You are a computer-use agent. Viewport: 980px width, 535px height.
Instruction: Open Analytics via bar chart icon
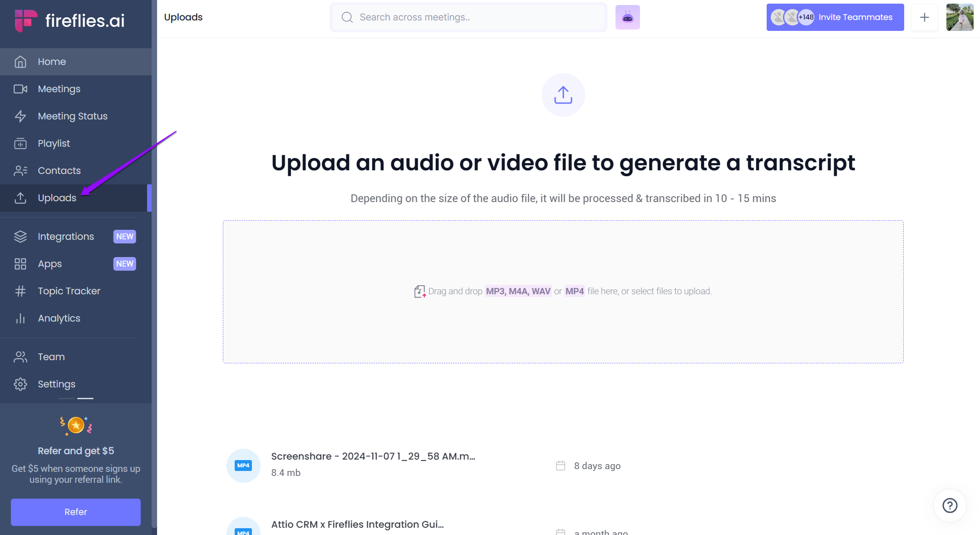tap(20, 318)
